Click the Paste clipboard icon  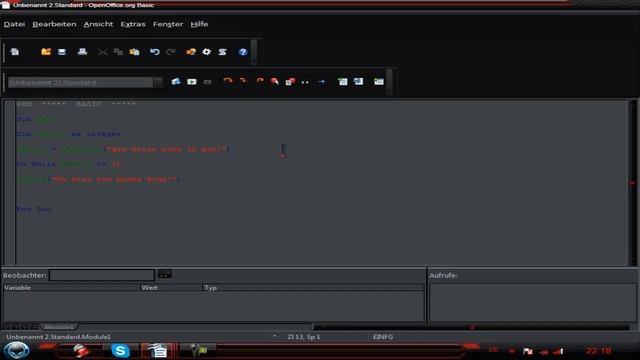pyautogui.click(x=134, y=52)
